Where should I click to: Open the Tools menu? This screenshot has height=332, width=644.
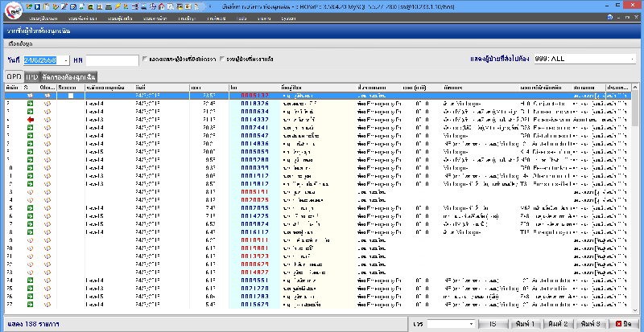pyautogui.click(x=242, y=18)
